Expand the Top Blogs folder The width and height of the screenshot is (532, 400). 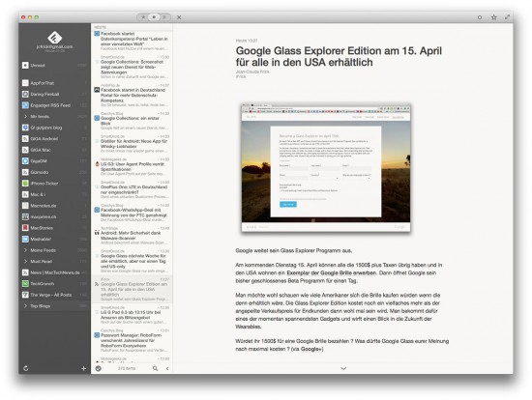tap(25, 306)
